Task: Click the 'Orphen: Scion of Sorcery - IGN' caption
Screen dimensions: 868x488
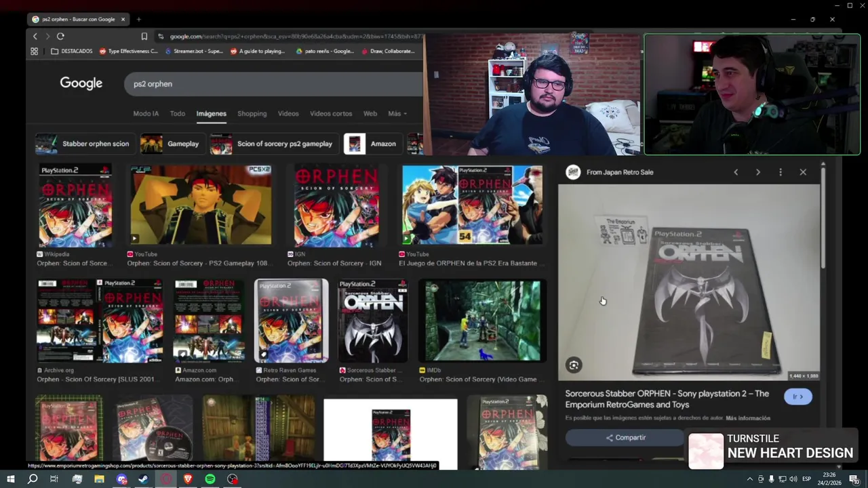Action: pyautogui.click(x=334, y=263)
